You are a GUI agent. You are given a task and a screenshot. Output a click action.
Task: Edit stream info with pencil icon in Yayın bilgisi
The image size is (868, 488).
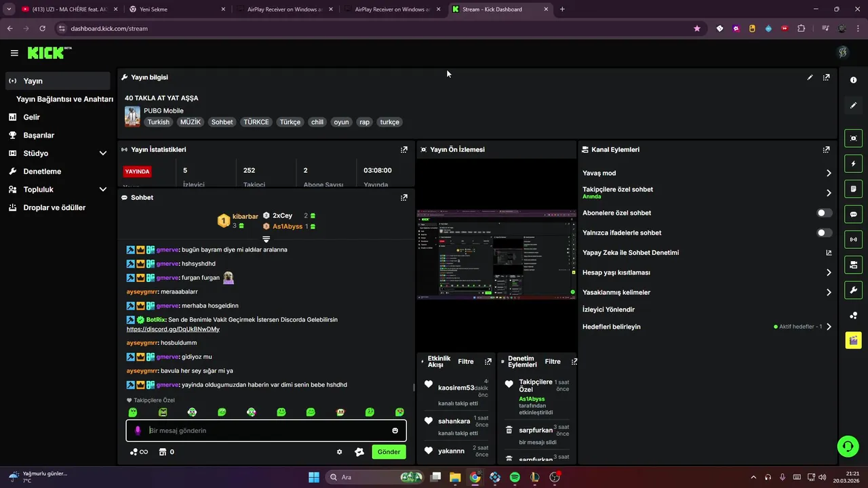point(810,77)
